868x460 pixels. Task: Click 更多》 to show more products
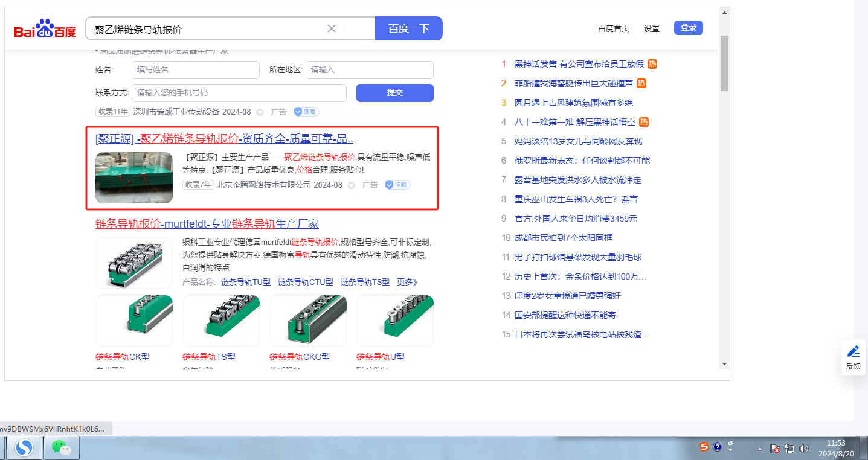pyautogui.click(x=407, y=282)
